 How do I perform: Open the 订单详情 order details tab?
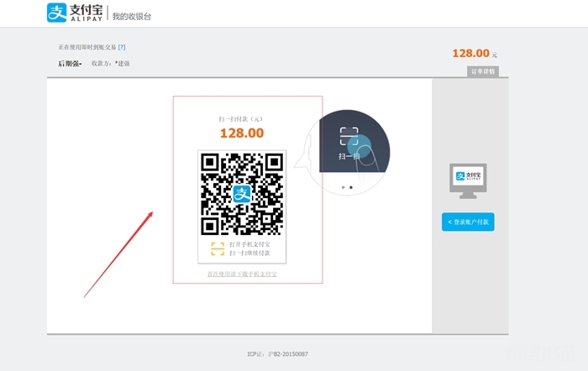[483, 71]
